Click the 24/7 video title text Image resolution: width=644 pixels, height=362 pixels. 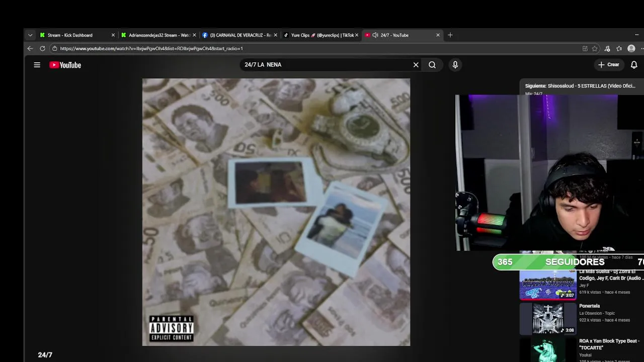point(45,355)
